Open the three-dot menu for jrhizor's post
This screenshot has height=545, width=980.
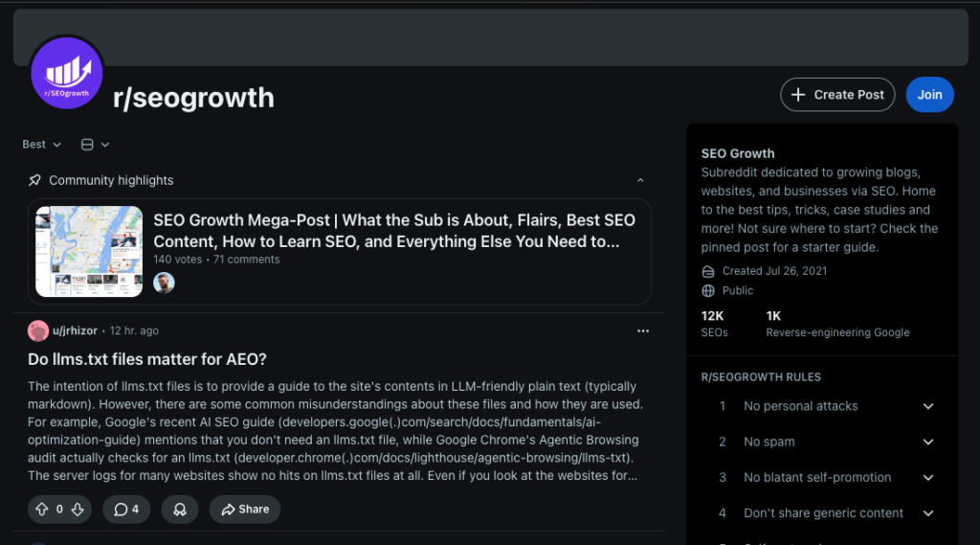point(643,331)
